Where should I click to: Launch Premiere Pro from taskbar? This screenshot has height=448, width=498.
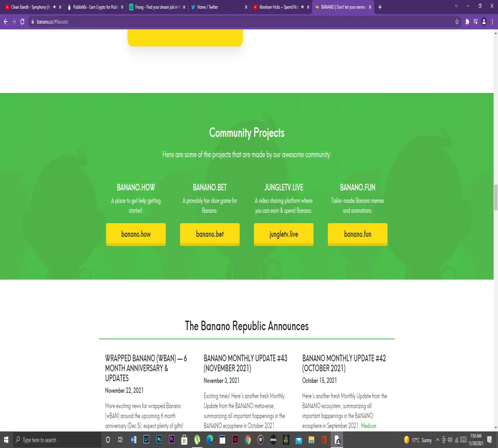(171, 440)
